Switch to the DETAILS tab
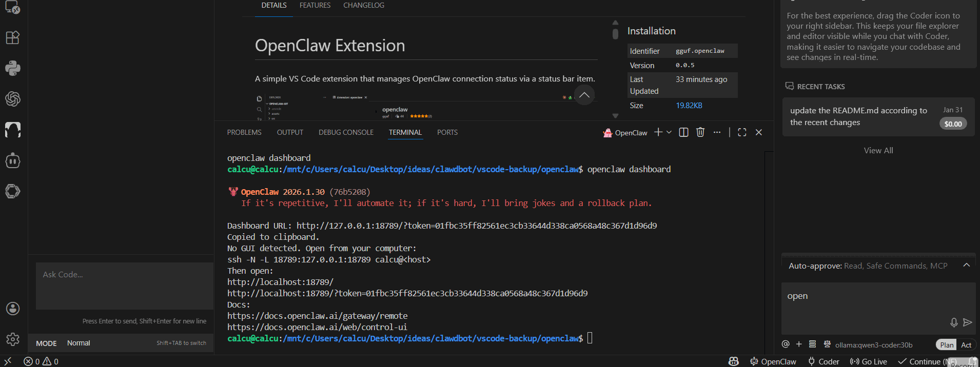This screenshot has height=367, width=980. 274,5
